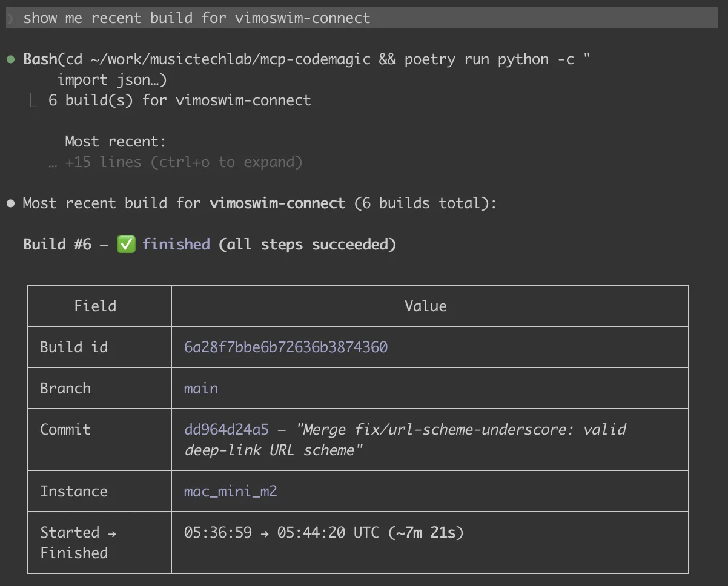Click the 'main' branch value
This screenshot has width=728, height=586.
pos(201,388)
